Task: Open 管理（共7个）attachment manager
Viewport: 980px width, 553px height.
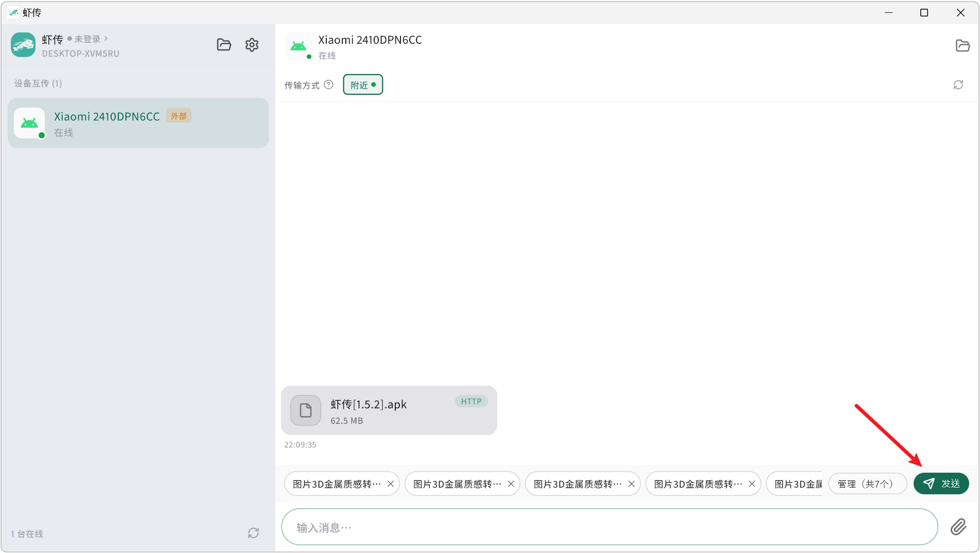Action: (x=867, y=484)
